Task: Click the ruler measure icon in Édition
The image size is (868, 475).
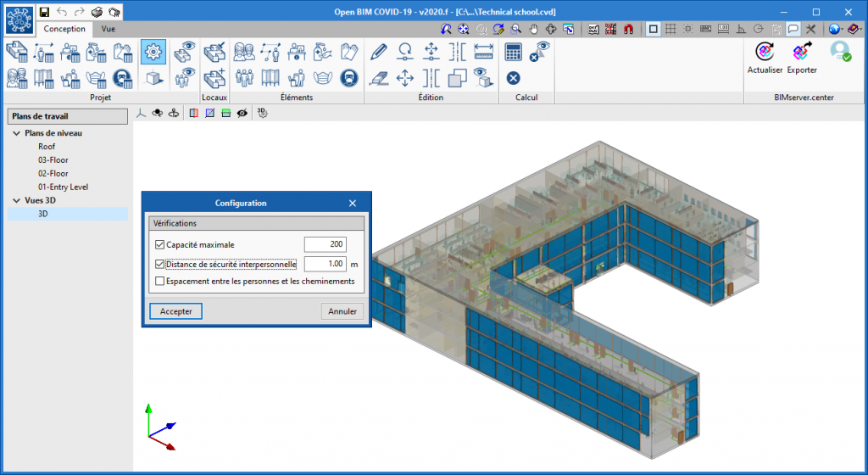Action: tap(483, 52)
